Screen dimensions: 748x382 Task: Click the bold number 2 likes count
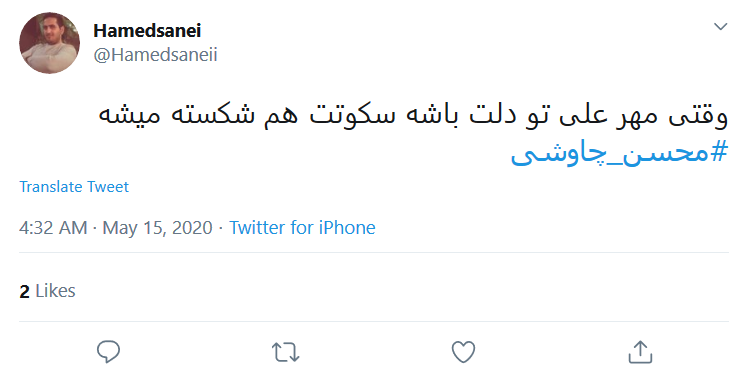pos(24,291)
